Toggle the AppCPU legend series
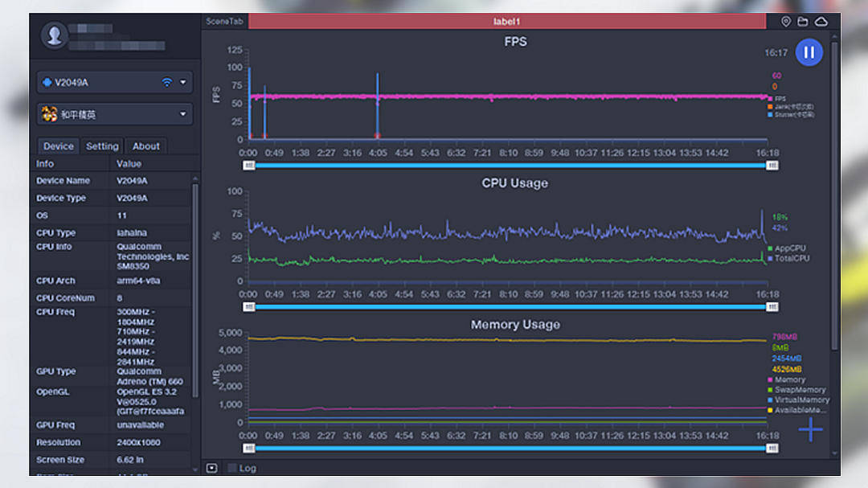Viewport: 868px width, 488px height. click(x=786, y=248)
